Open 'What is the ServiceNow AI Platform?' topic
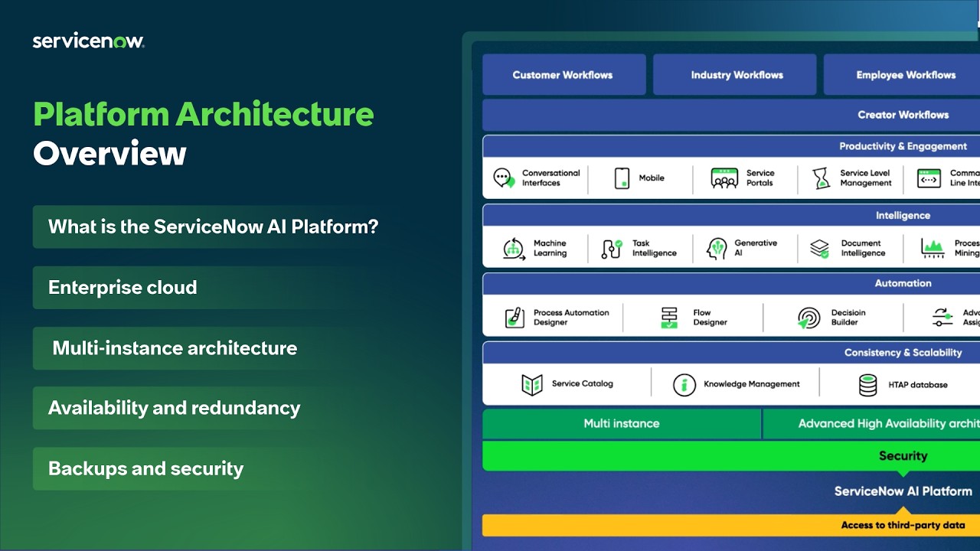Screen dimensions: 980x551 click(211, 227)
